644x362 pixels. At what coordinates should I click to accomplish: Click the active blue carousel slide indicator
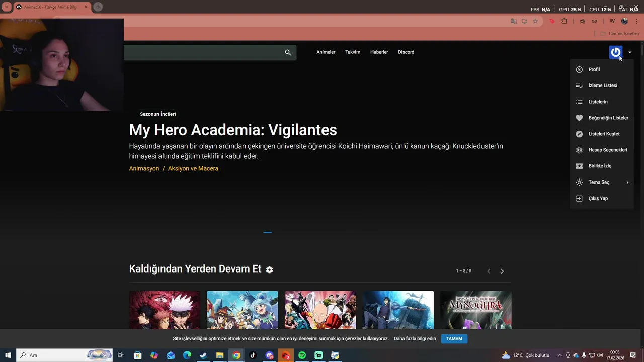pos(267,232)
